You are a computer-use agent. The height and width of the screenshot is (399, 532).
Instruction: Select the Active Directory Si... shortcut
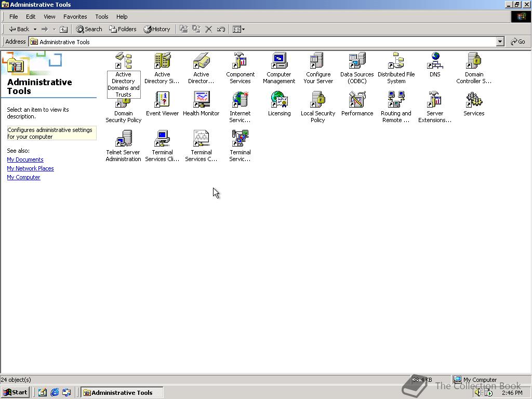(162, 60)
